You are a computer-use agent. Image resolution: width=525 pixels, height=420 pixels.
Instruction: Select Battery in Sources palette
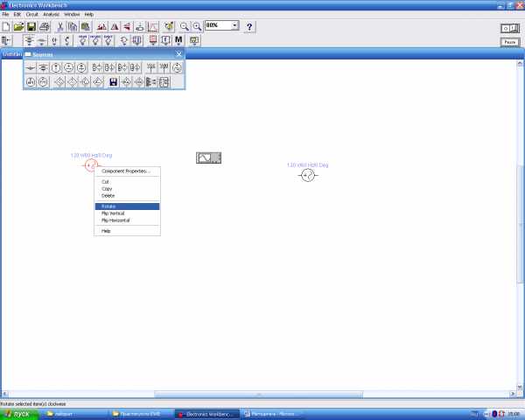(x=43, y=68)
